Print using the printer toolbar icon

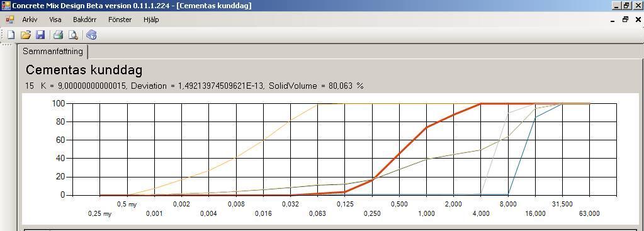pos(58,35)
